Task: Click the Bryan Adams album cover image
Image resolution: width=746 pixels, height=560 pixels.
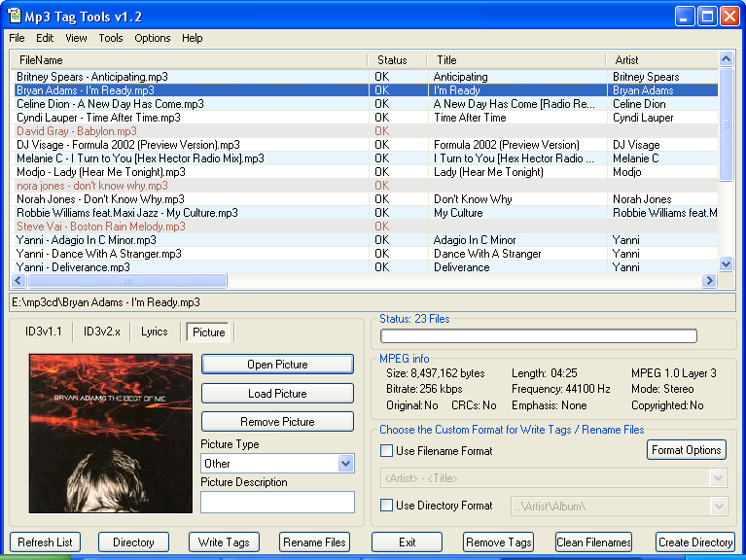Action: pos(111,433)
